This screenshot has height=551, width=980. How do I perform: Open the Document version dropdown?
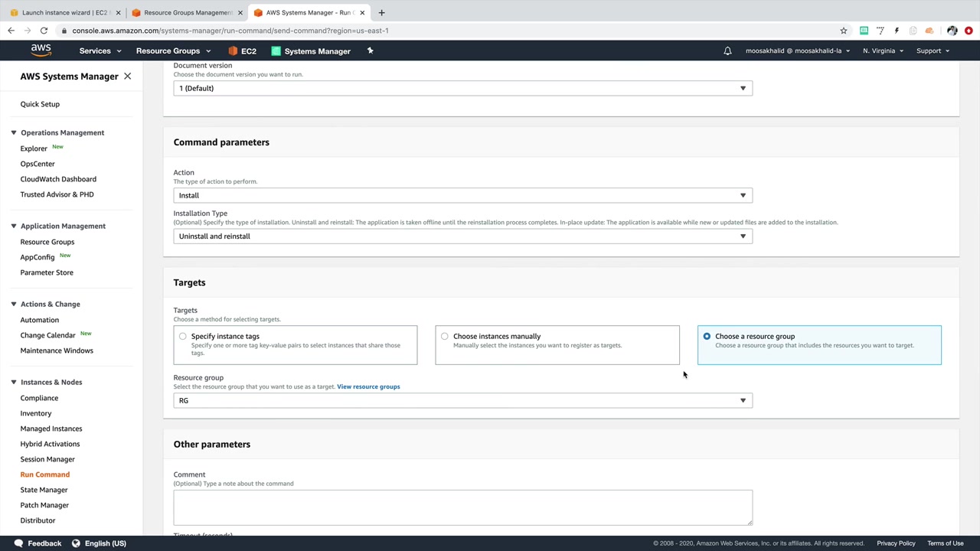pos(463,88)
